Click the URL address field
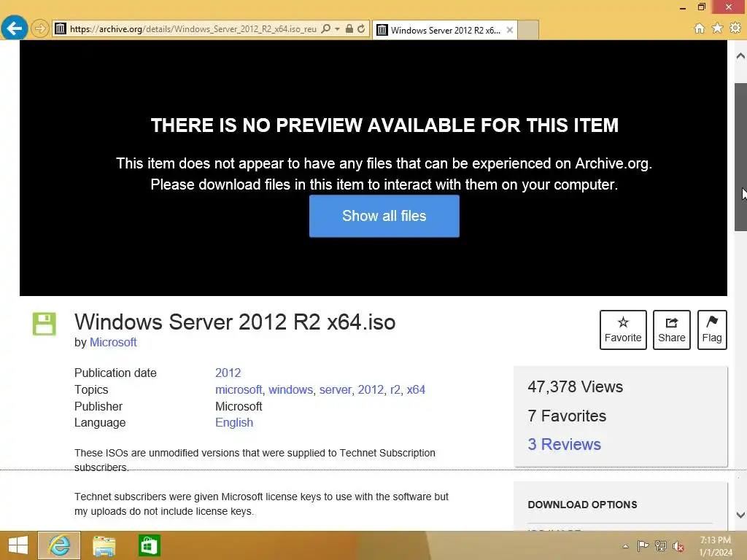The height and width of the screenshot is (560, 747). pyautogui.click(x=193, y=29)
